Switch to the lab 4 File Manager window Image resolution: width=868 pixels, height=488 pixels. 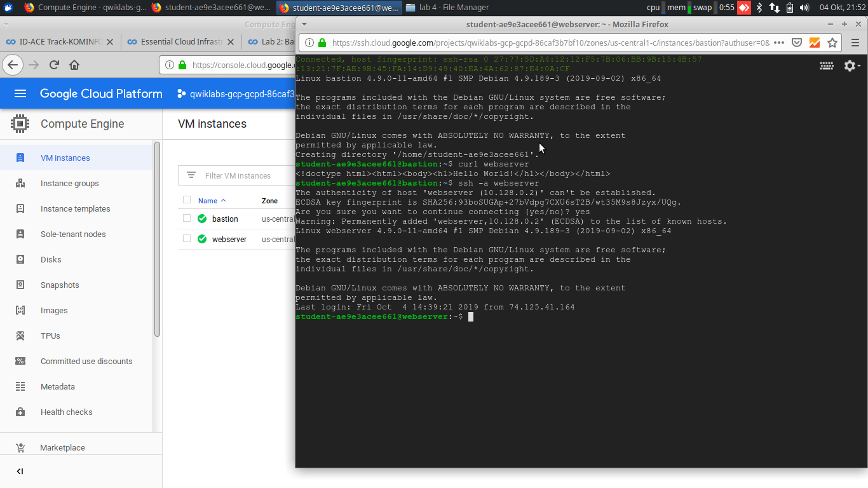click(x=447, y=8)
